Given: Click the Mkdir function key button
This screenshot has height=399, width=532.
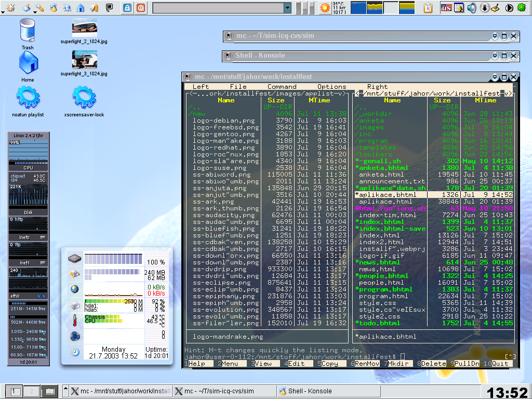Looking at the screenshot, I should tap(398, 364).
